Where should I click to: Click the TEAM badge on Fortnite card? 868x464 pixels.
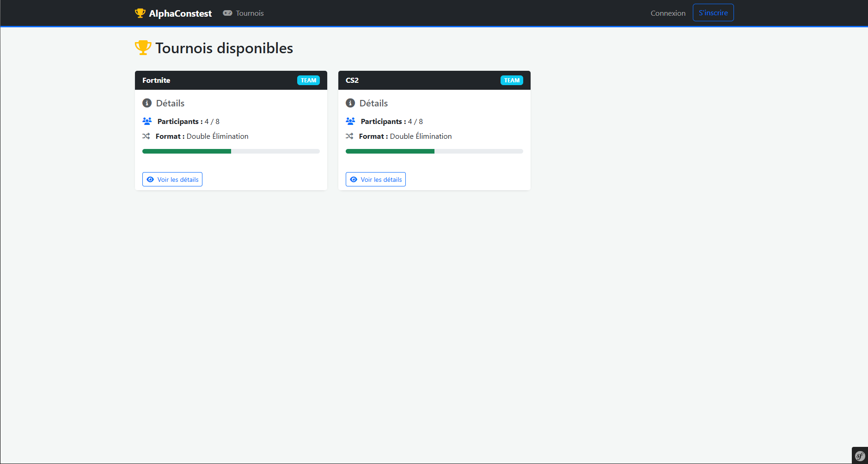click(x=308, y=80)
